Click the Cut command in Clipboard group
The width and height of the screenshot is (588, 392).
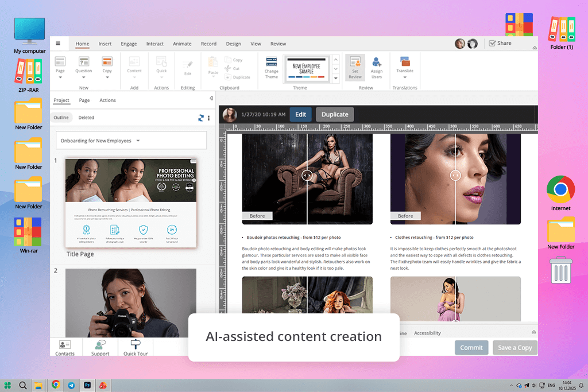[232, 68]
